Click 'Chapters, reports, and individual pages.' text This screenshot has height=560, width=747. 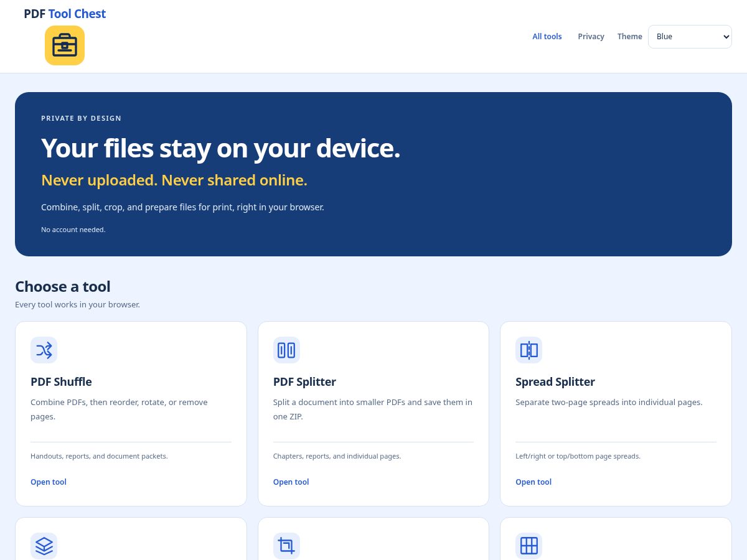[337, 456]
